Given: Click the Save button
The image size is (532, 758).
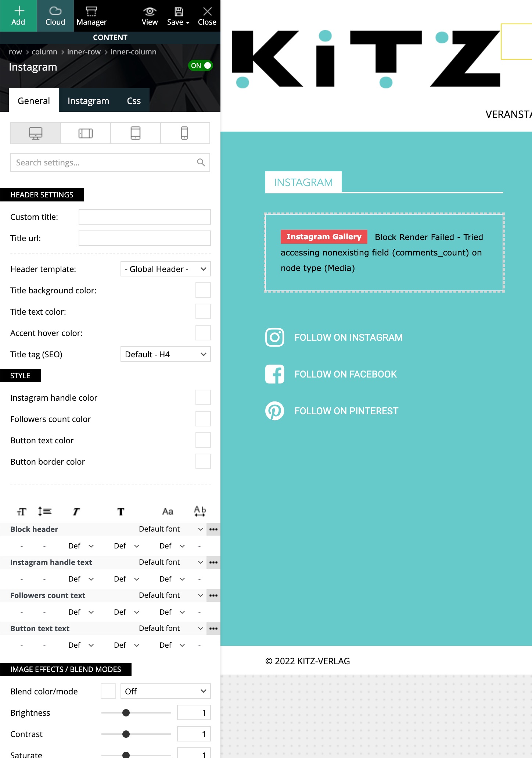Looking at the screenshot, I should 178,16.
